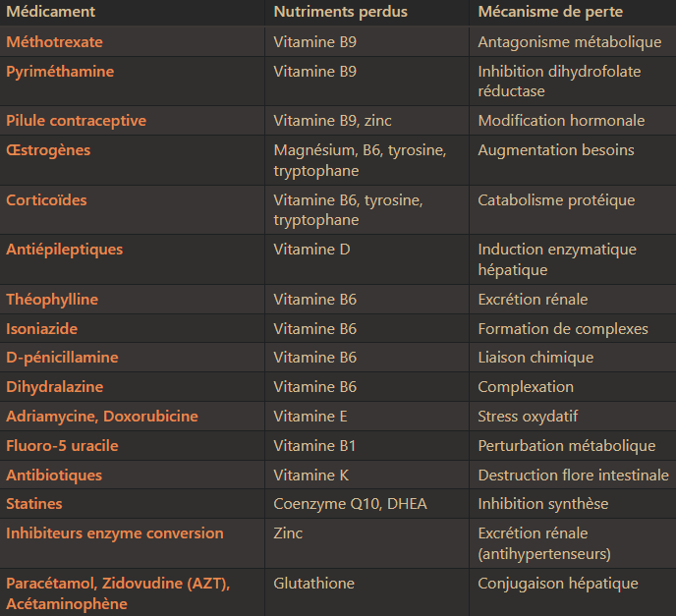Select the Pyriméthamine row label
The height and width of the screenshot is (616, 676).
coord(60,72)
